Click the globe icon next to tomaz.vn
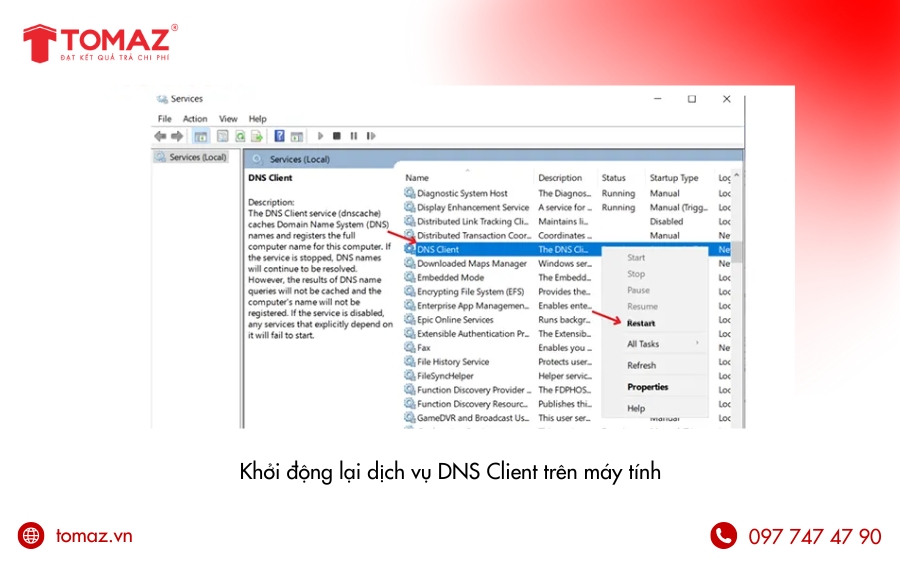 click(31, 535)
